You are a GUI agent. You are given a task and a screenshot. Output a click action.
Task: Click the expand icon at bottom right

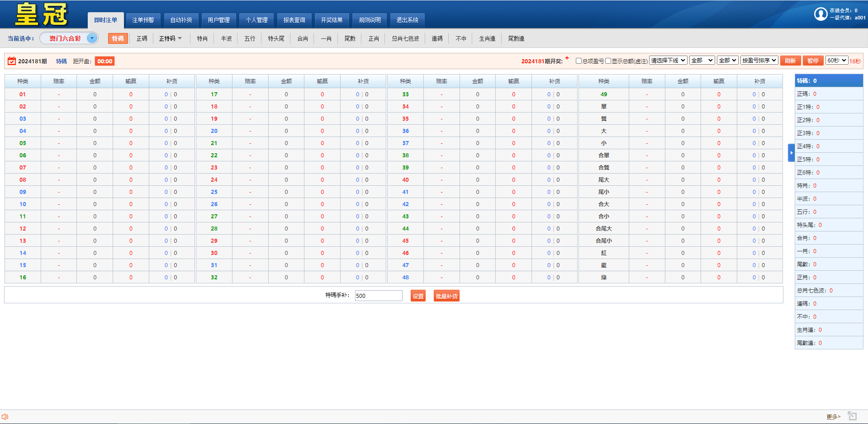(x=852, y=416)
